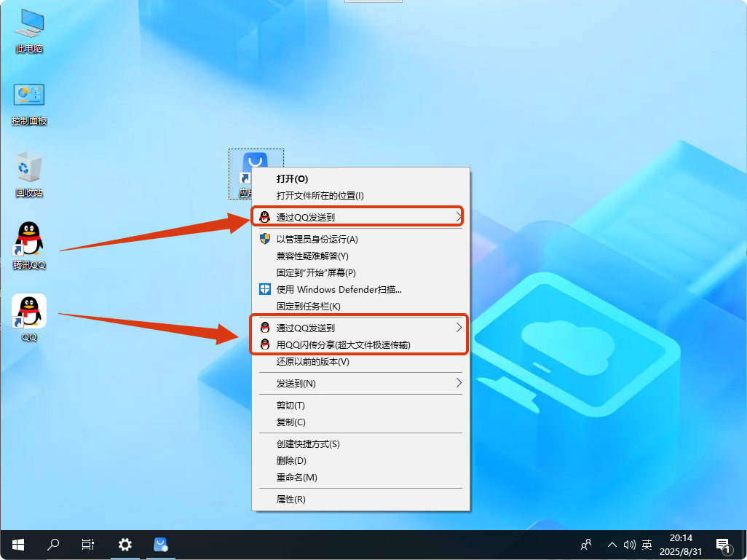
Task: Choose 使用 Windows Defender扫描 option
Action: coord(339,289)
